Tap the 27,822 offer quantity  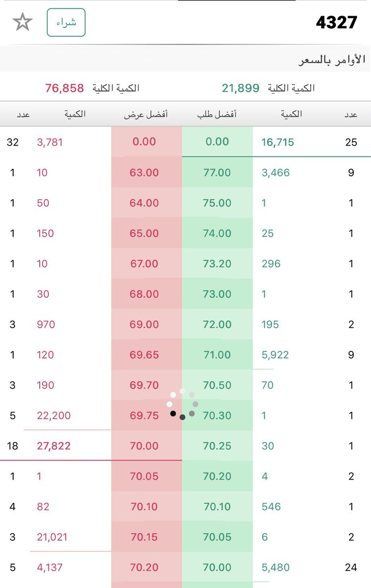click(x=54, y=446)
